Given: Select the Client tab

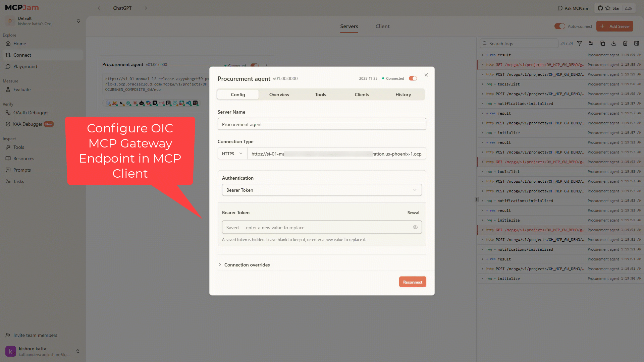Looking at the screenshot, I should 382,26.
